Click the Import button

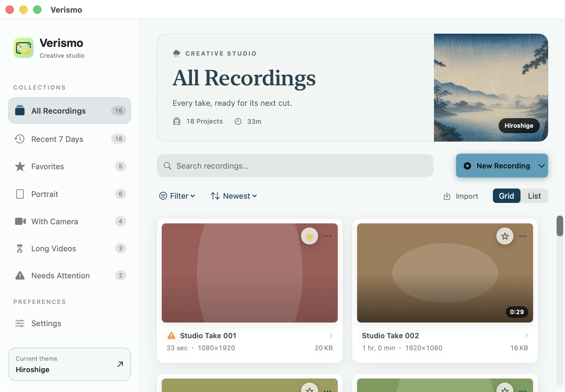coord(461,196)
